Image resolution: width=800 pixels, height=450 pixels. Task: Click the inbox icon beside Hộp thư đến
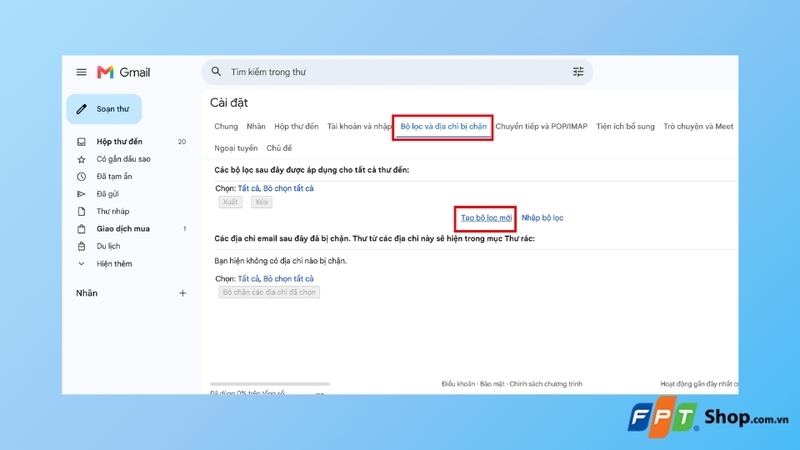pos(81,142)
